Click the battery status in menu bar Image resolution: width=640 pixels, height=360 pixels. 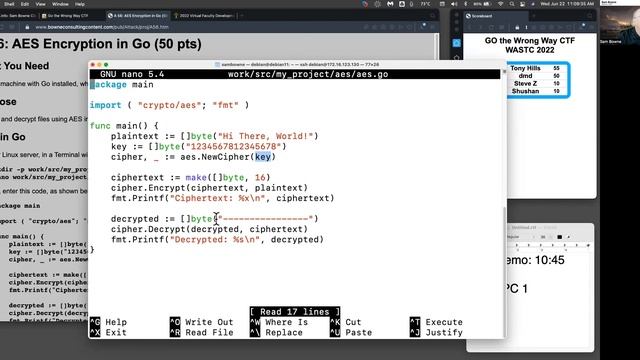click(x=482, y=4)
